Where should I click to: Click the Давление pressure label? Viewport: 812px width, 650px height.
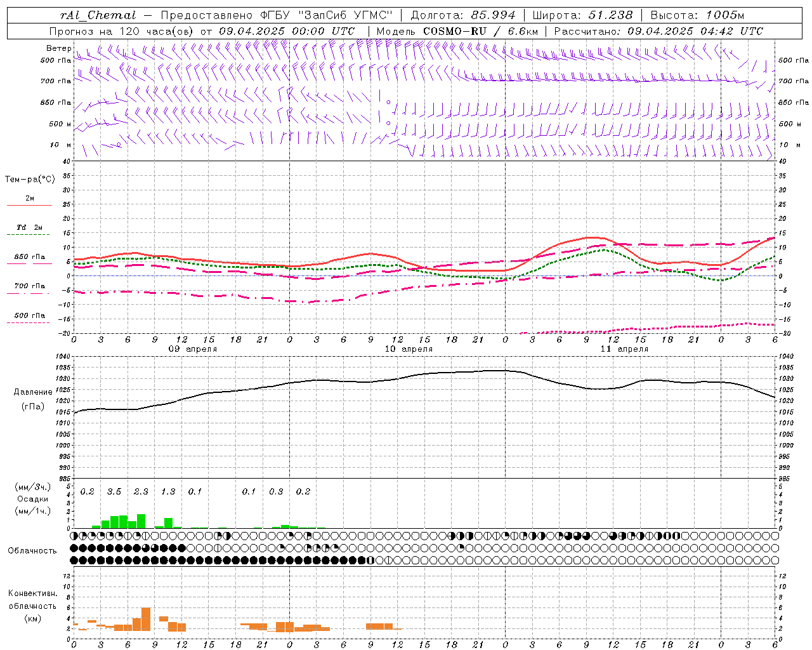point(33,392)
